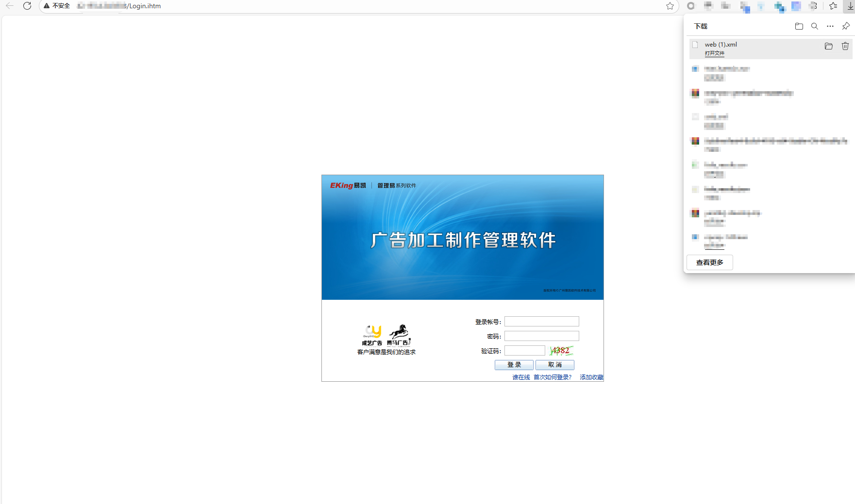The width and height of the screenshot is (855, 504).
Task: Click the back navigation arrow
Action: (10, 6)
